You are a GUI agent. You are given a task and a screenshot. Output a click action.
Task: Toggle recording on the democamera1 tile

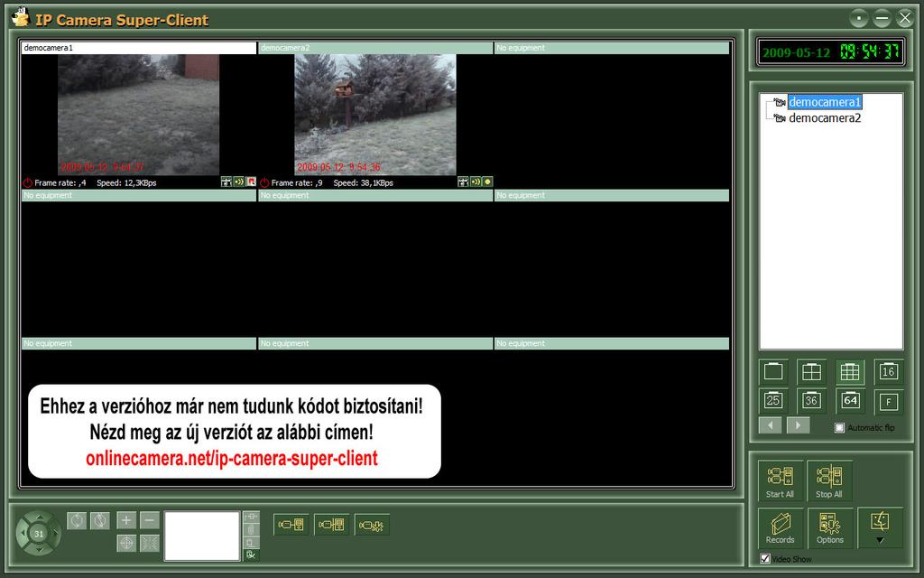[x=251, y=182]
